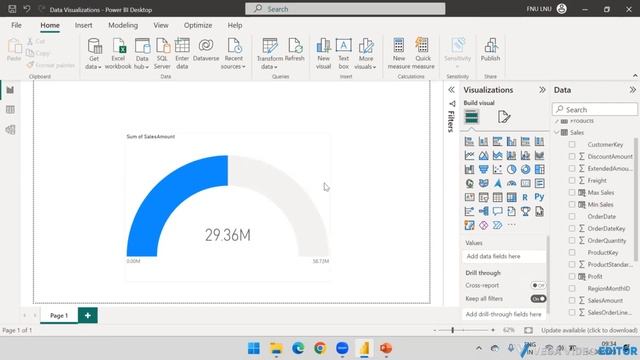Click the Data pane search field

tap(595, 109)
